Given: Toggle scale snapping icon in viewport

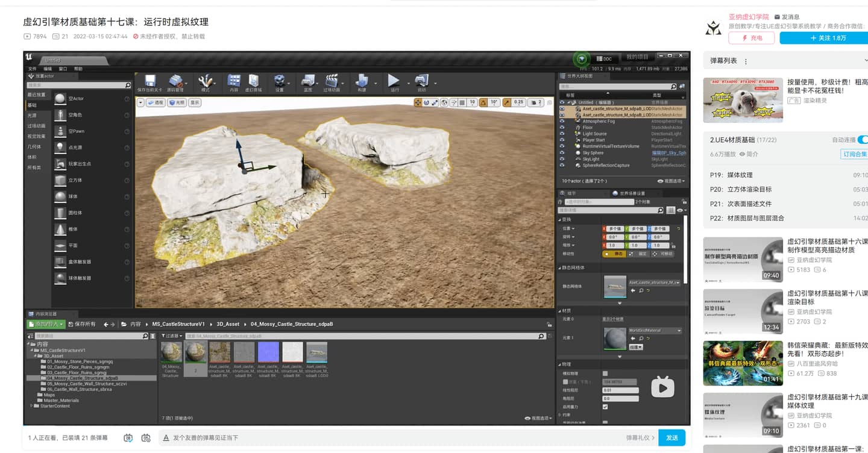Looking at the screenshot, I should [507, 102].
